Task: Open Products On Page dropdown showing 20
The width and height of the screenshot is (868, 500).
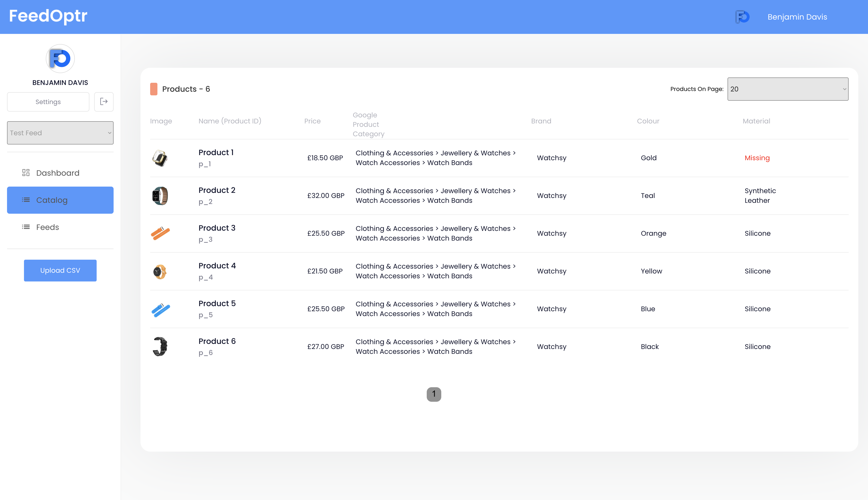Action: point(788,89)
